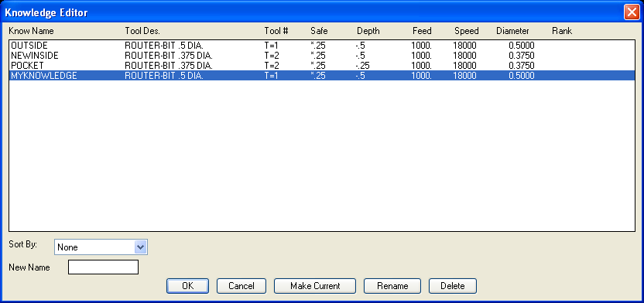
Task: Click T=2 in the NEWINSIDE row
Action: pos(272,56)
